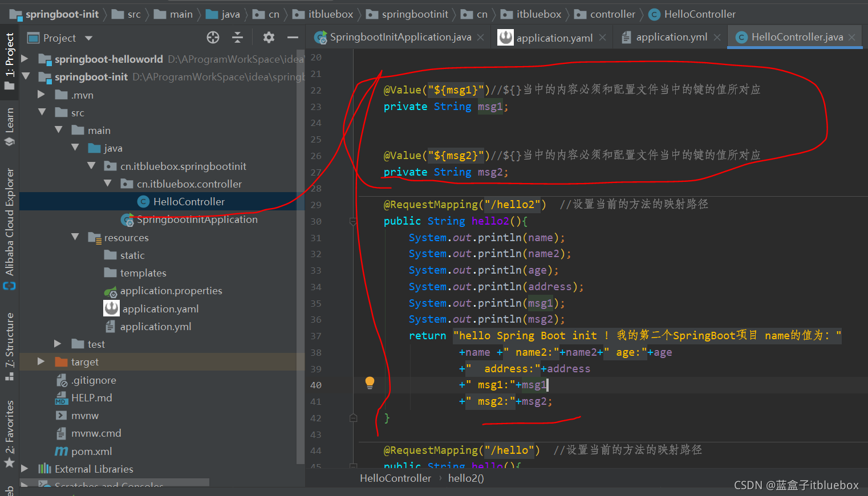The image size is (868, 496).
Task: Expand the target folder
Action: coord(41,361)
